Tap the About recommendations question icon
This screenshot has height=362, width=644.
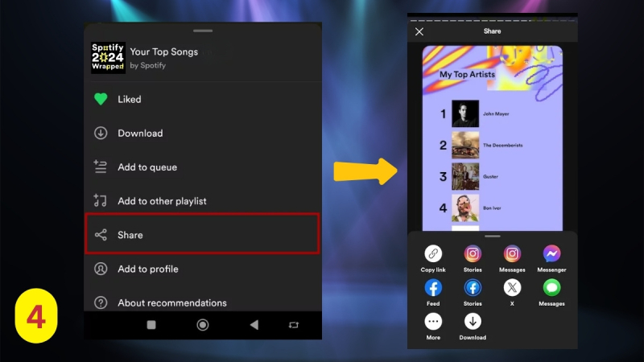pos(101,303)
